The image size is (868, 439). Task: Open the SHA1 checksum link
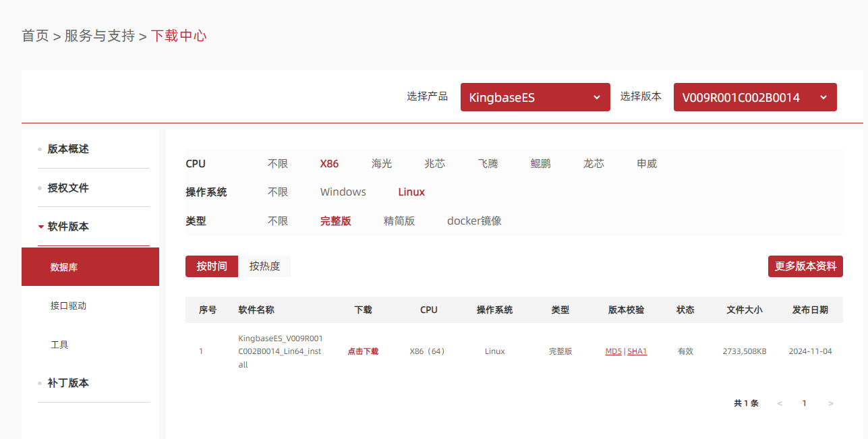637,351
